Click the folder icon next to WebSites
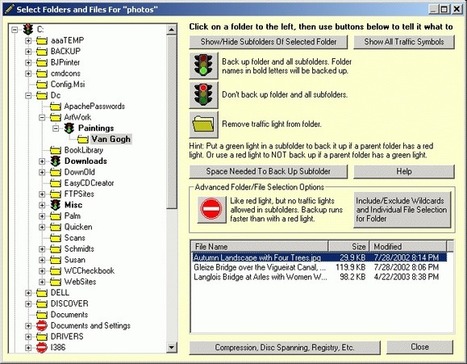Screen dimensions: 467x364 point(55,282)
